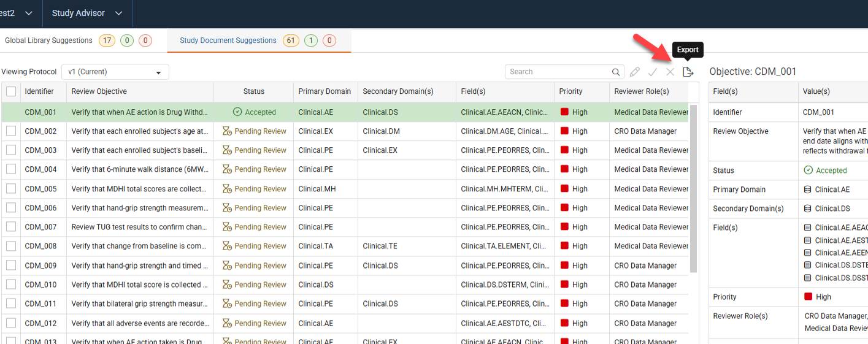Image resolution: width=868 pixels, height=344 pixels.
Task: Sort by Identifier column header
Action: 39,91
